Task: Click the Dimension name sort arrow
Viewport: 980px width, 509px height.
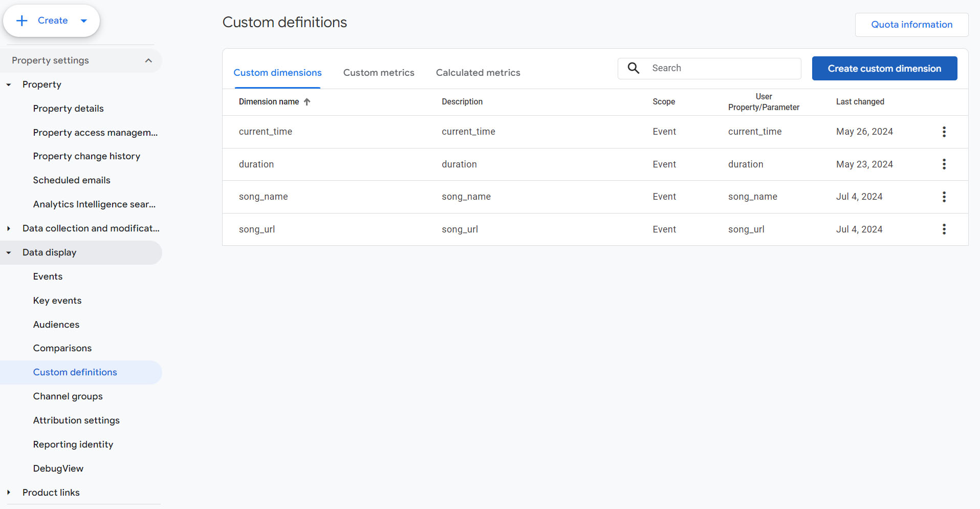Action: 307,102
